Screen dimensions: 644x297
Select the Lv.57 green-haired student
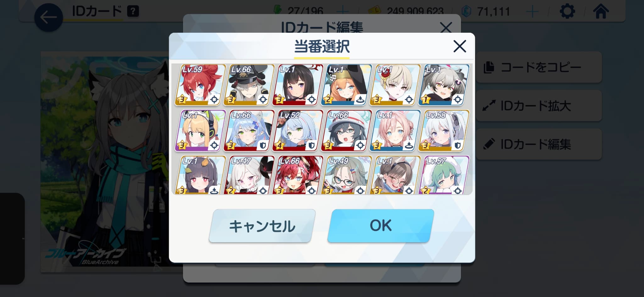[x=444, y=175]
